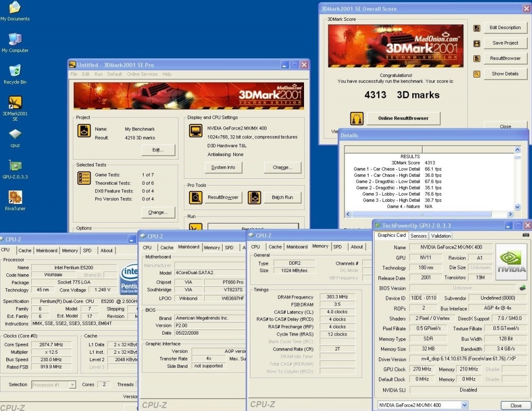
Task: Open My Documents desktop icon
Action: (x=15, y=11)
